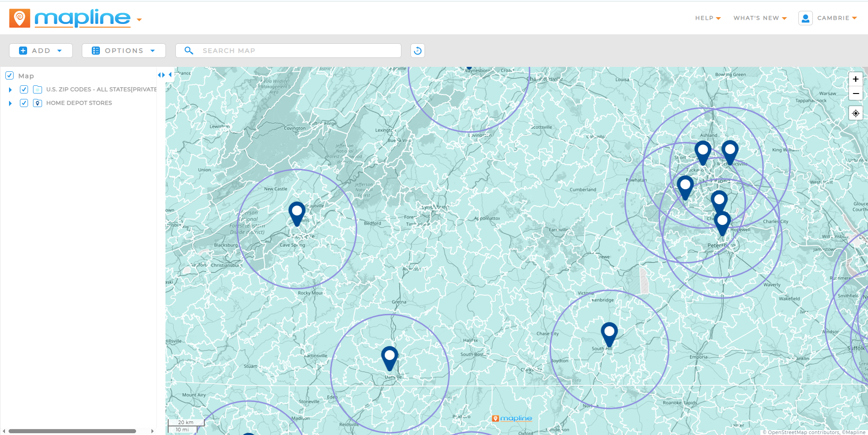The width and height of the screenshot is (868, 435).
Task: Open the dropdown arrow beside the Mapline logo
Action: point(139,19)
